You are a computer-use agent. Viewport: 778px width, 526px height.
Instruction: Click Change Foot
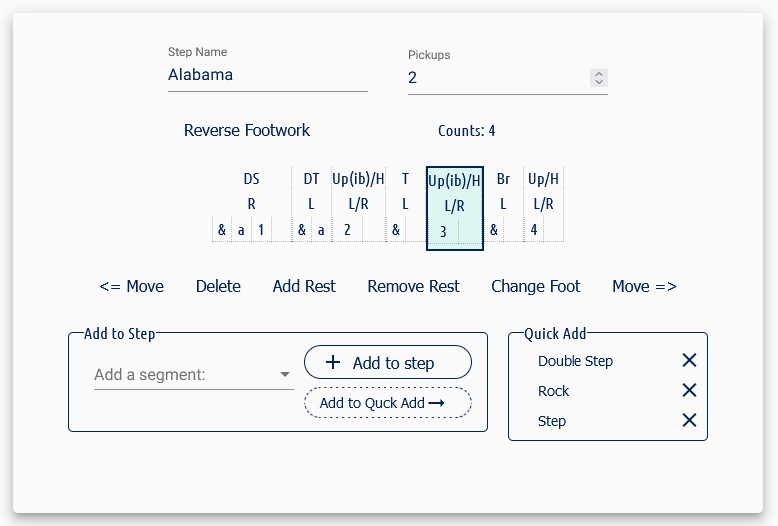pos(535,286)
